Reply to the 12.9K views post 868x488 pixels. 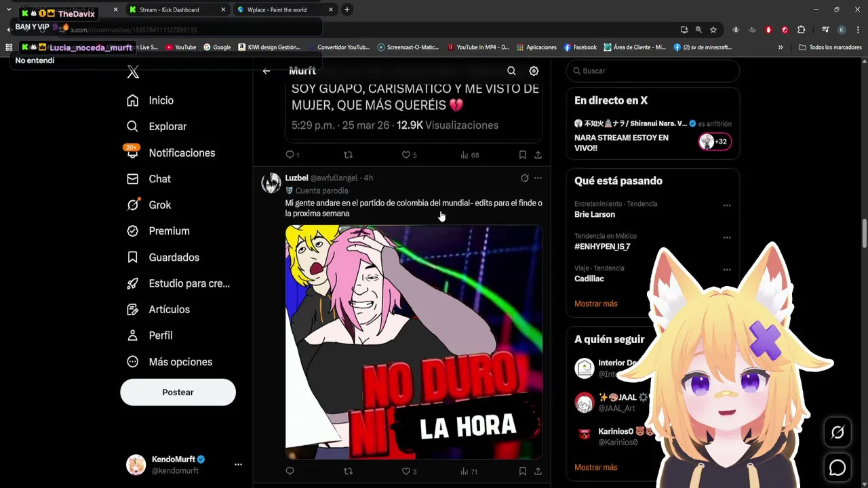click(x=292, y=155)
